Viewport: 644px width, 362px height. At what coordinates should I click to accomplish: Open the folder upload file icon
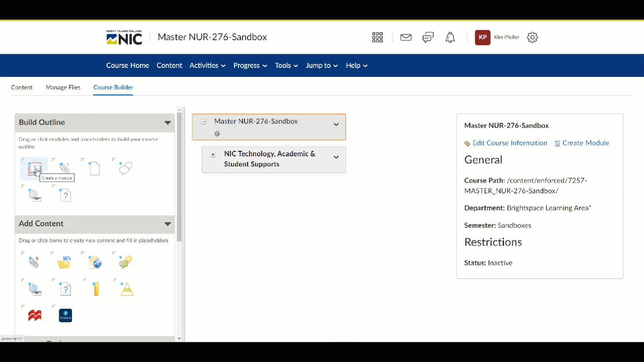[x=64, y=261]
